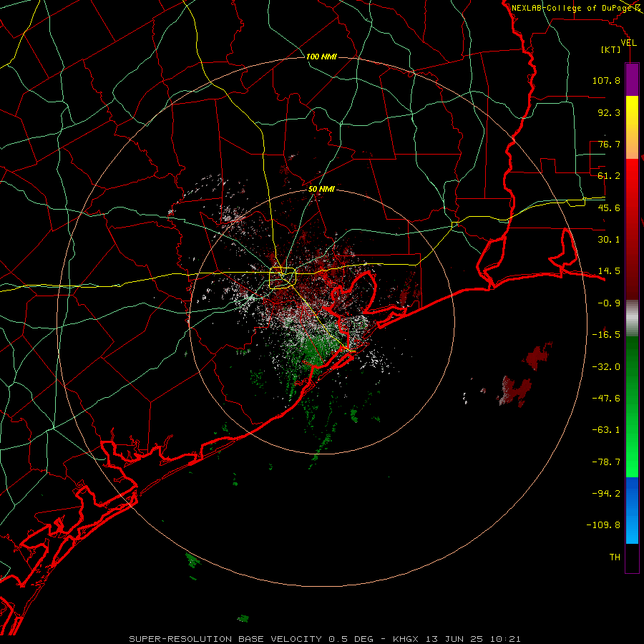Viewport: 644px width, 644px height.
Task: Select the 14.5 legend value
Action: pyautogui.click(x=609, y=271)
